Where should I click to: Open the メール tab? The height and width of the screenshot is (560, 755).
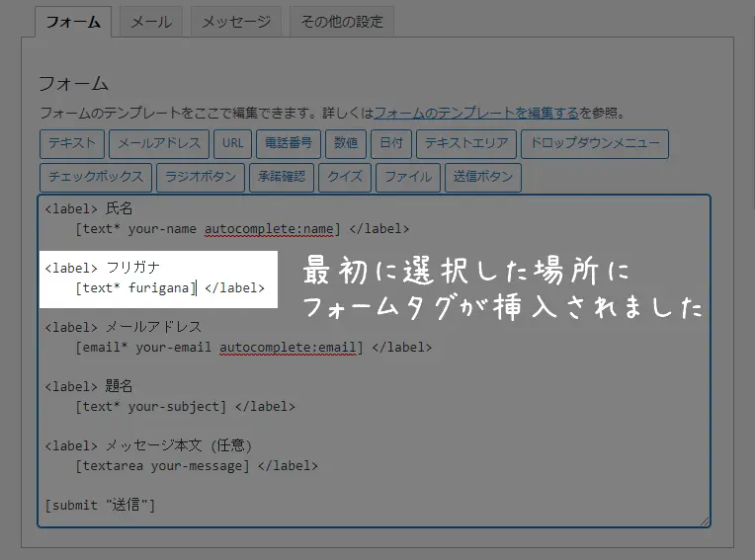coord(151,22)
